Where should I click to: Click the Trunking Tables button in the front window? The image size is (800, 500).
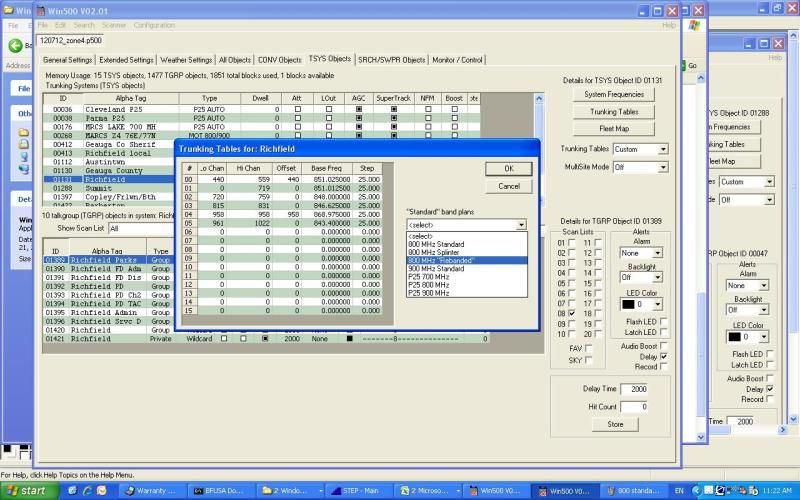[614, 112]
